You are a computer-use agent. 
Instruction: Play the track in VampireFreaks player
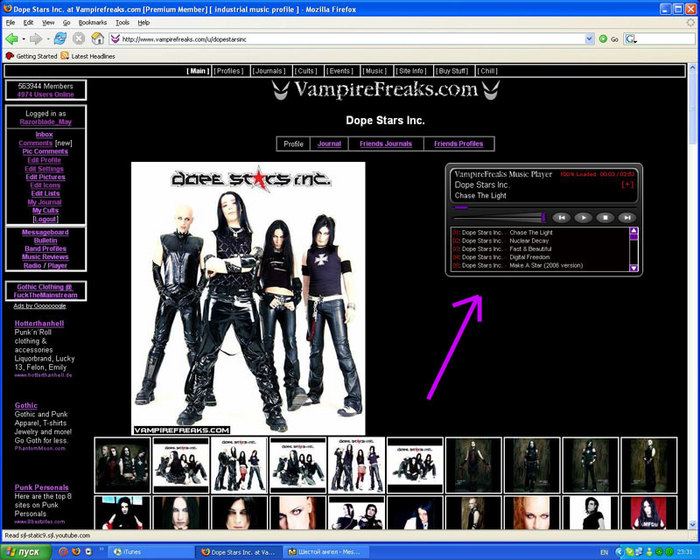[583, 217]
